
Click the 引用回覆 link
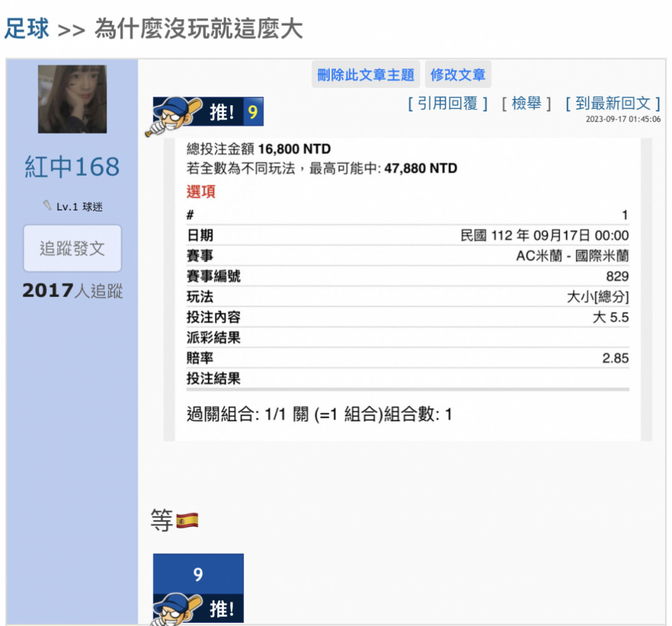(448, 103)
